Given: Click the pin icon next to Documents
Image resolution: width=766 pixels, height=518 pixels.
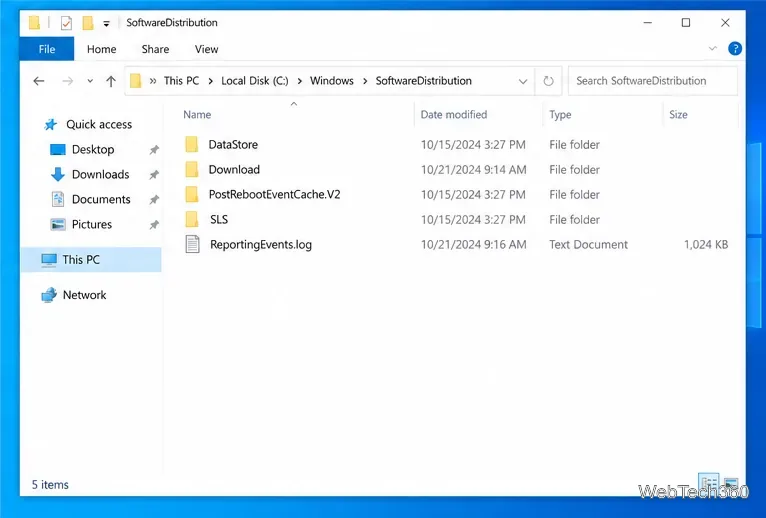Looking at the screenshot, I should click(154, 199).
